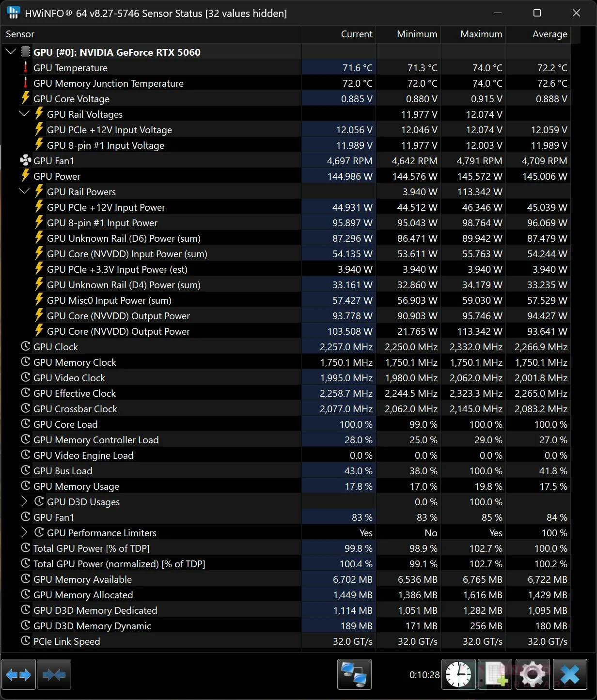The image size is (597, 700).
Task: Click thermometer icon of GPU Temperature
Action: click(x=26, y=67)
